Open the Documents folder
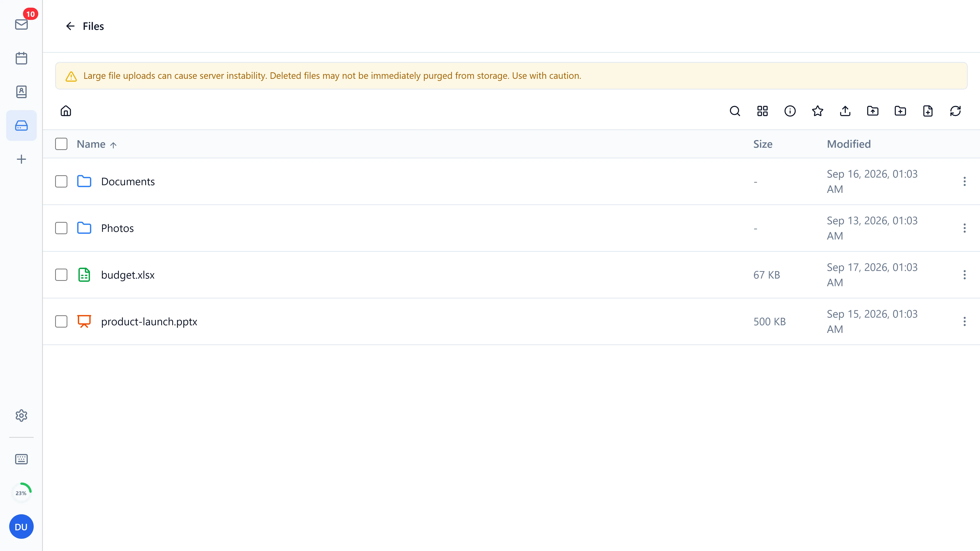980x551 pixels. pos(128,181)
